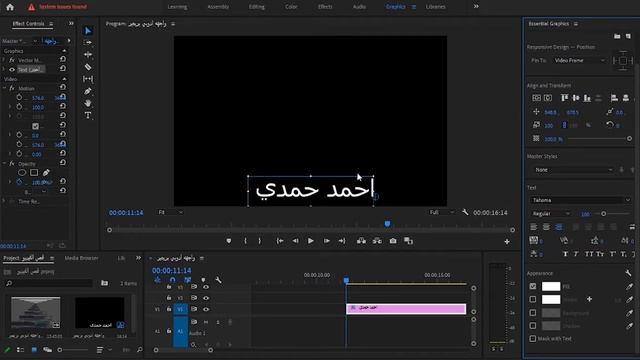640x360 pixels.
Task: Click the Mark In bracket icon
Action: coord(245,241)
